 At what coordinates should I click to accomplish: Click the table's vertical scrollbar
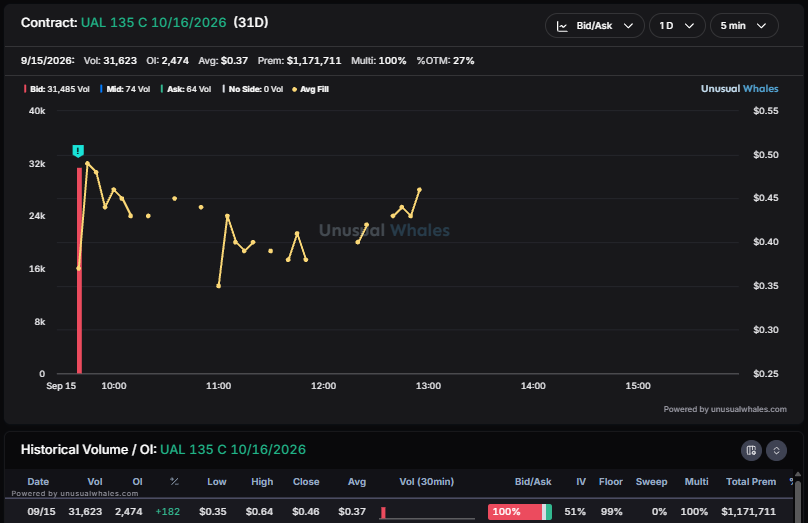coord(798,500)
